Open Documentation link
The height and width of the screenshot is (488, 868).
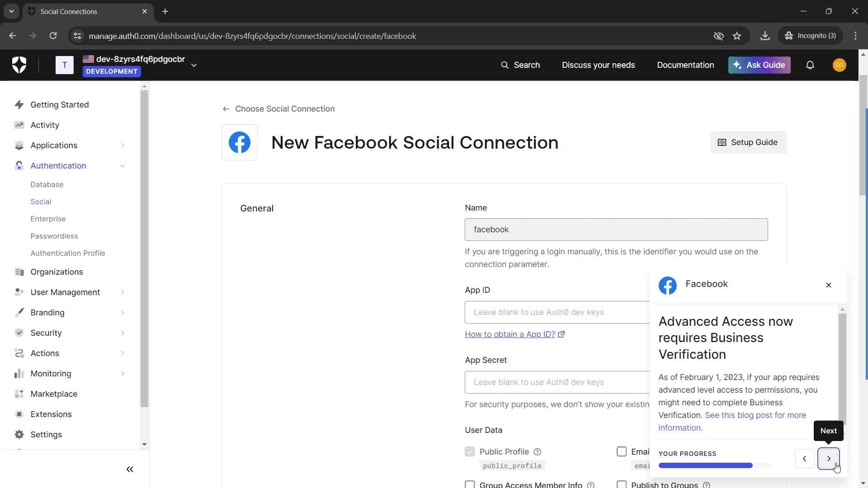(685, 65)
